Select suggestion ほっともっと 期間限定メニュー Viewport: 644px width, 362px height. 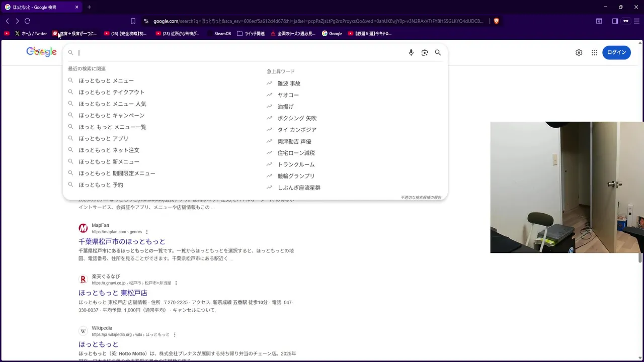pyautogui.click(x=117, y=173)
